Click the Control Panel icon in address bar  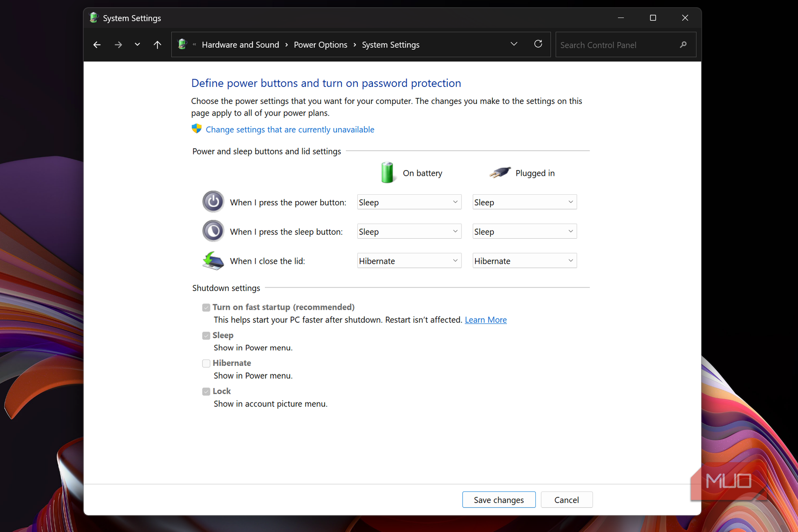point(182,44)
